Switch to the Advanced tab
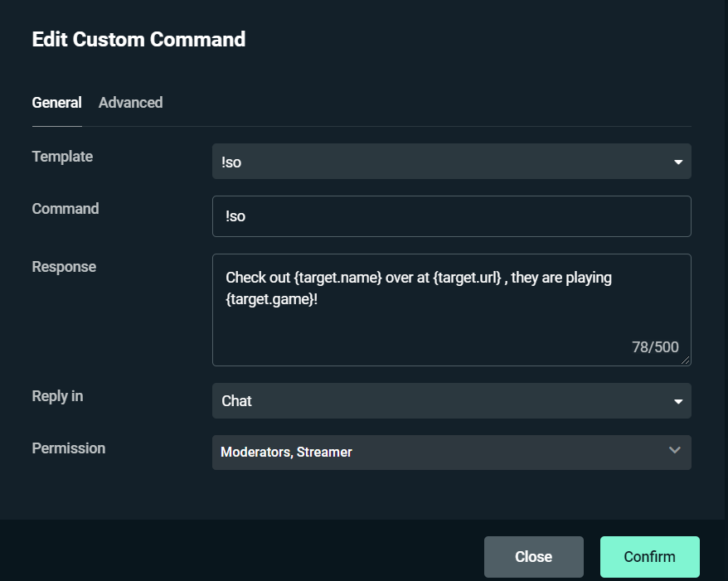Image resolution: width=728 pixels, height=581 pixels. click(130, 103)
